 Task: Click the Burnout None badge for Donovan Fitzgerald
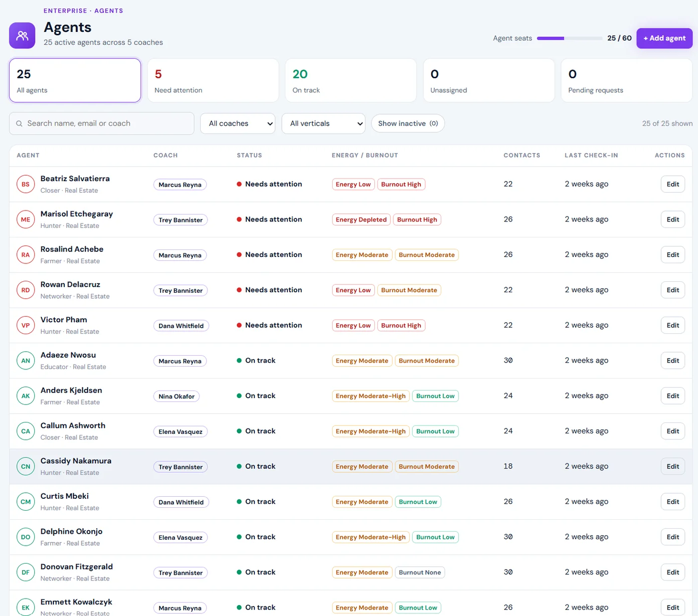tap(420, 573)
